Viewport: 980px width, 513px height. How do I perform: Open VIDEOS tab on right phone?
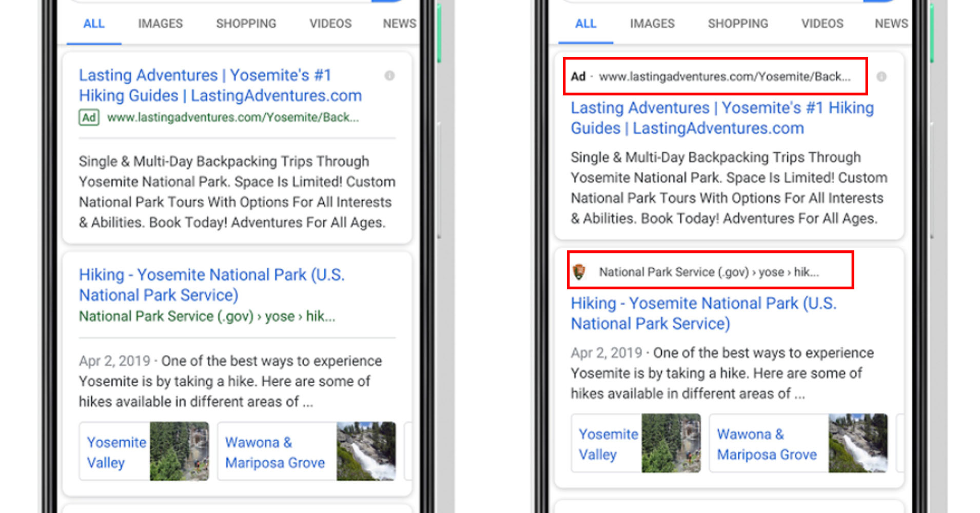point(822,24)
